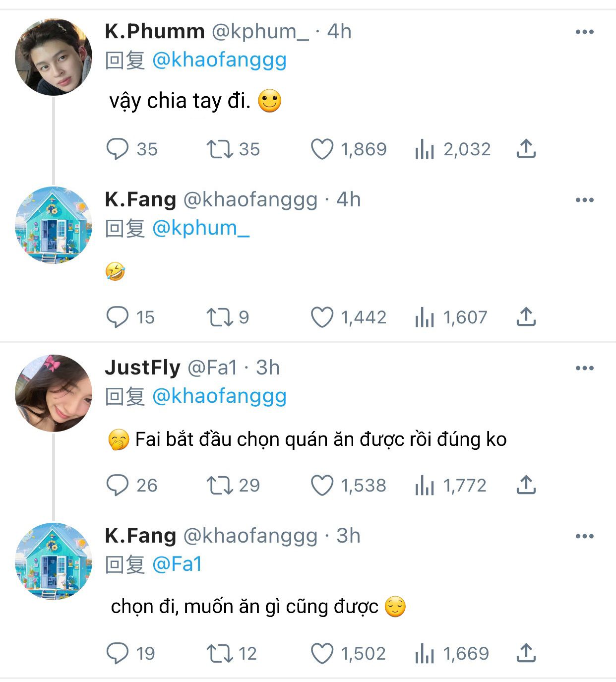View analytics showing 2,032 views
This screenshot has height=682, width=616.
425,149
